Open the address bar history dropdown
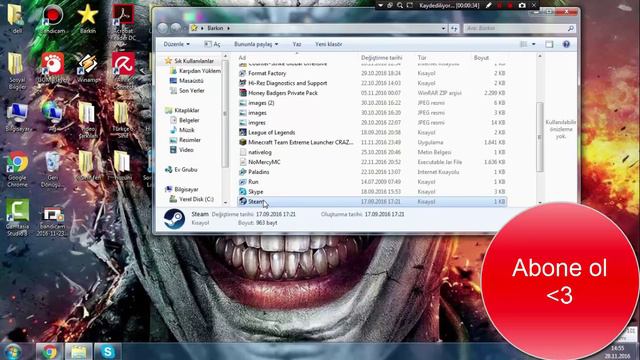This screenshot has width=640, height=360. [443, 28]
